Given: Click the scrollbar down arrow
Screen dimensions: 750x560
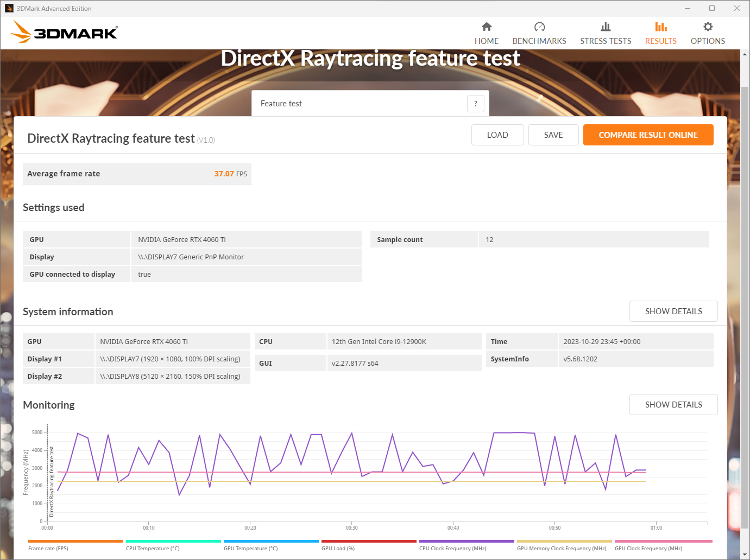Looking at the screenshot, I should click(x=745, y=555).
